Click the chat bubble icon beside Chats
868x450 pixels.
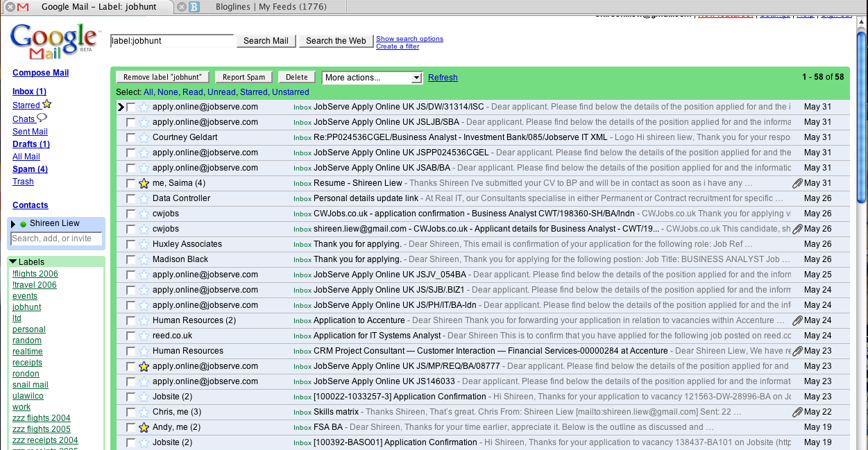click(x=42, y=119)
